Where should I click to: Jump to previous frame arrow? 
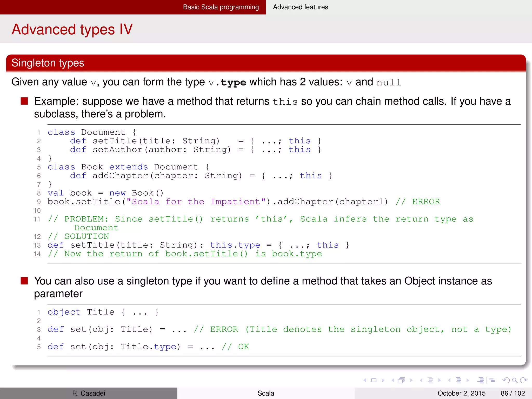393,380
